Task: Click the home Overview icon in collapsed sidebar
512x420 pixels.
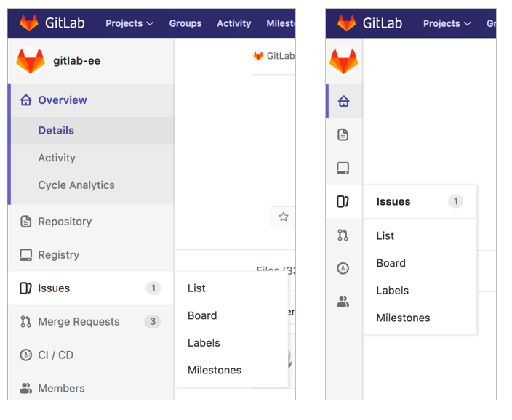Action: (343, 101)
